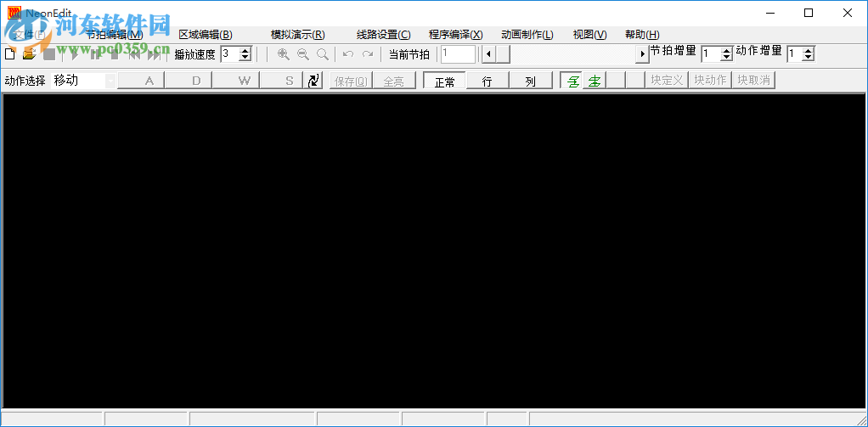Viewport: 868px width, 427px height.
Task: Click the W direction button
Action: [236, 81]
